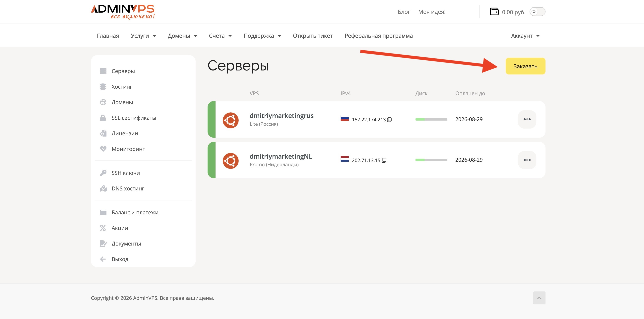The height and width of the screenshot is (319, 644).
Task: Click the Ubuntu icon for dmitriymarketingNL
Action: tap(230, 161)
